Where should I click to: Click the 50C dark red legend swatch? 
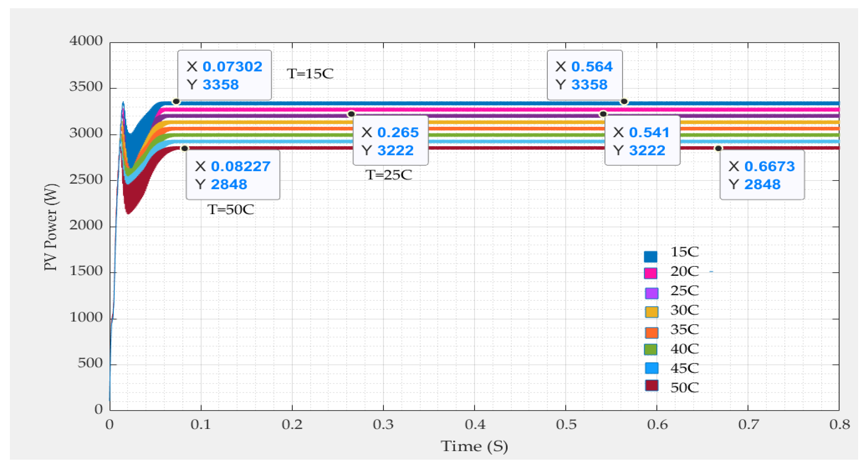pos(651,385)
